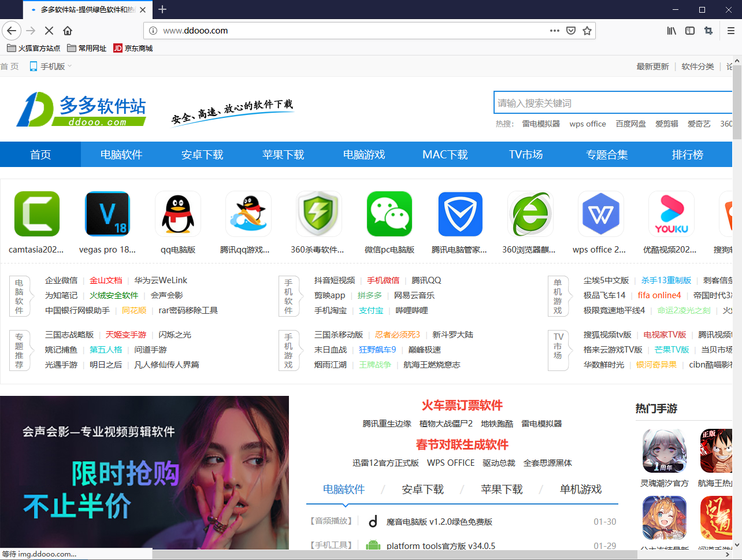Open the 火绒安全软件 link
The height and width of the screenshot is (560, 742).
click(114, 295)
